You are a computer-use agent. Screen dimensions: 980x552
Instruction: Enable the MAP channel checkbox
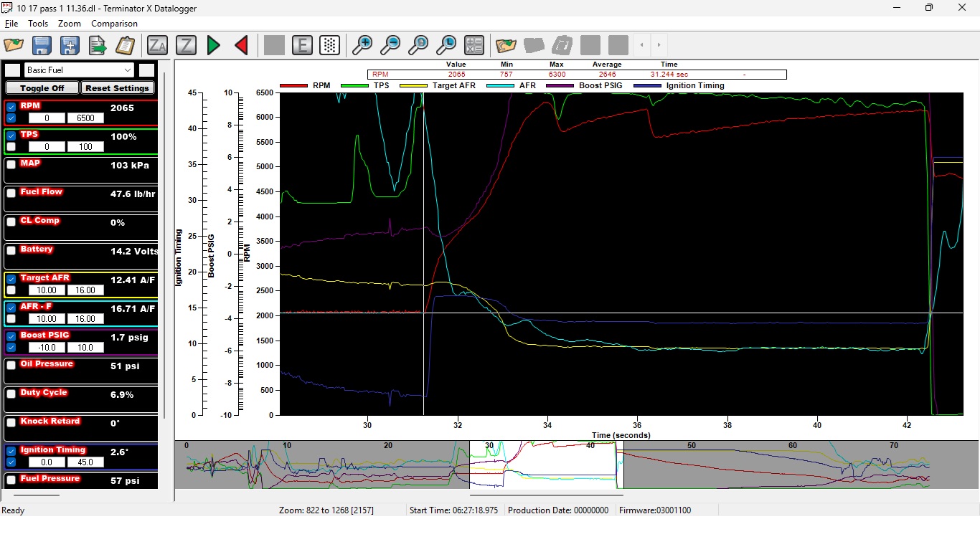11,164
